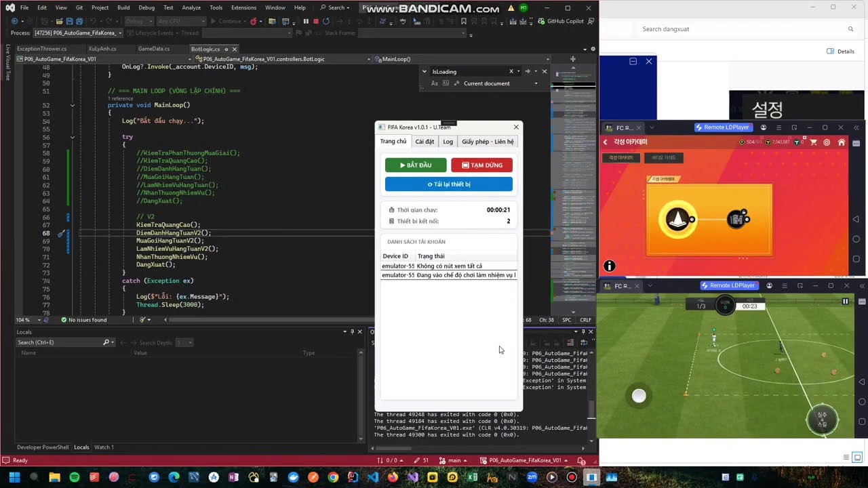Viewport: 868px width, 488px height.
Task: Navigate backward with the blue arrow icon
Action: 14,21
